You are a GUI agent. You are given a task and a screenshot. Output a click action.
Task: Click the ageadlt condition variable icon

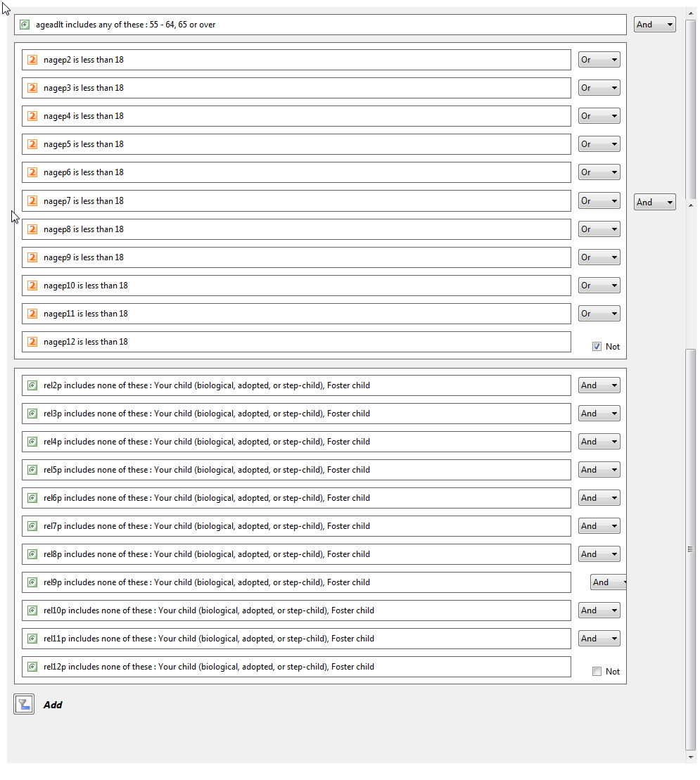[x=25, y=25]
